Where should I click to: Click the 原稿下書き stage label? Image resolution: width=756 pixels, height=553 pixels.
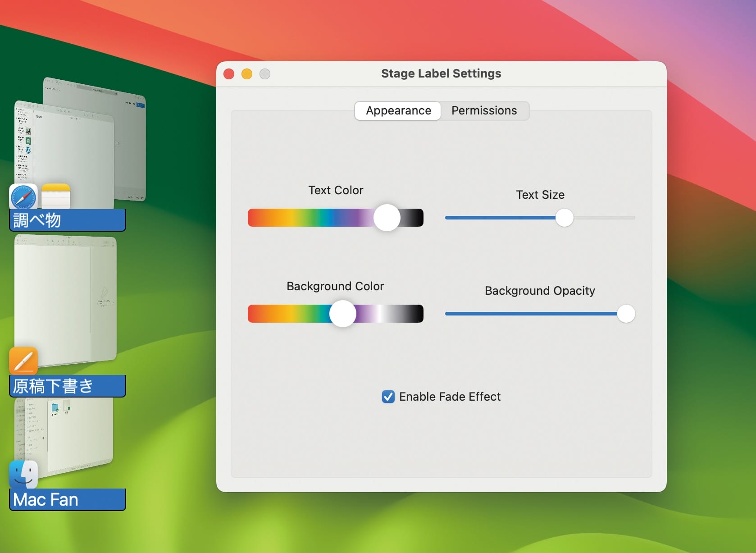tap(68, 386)
